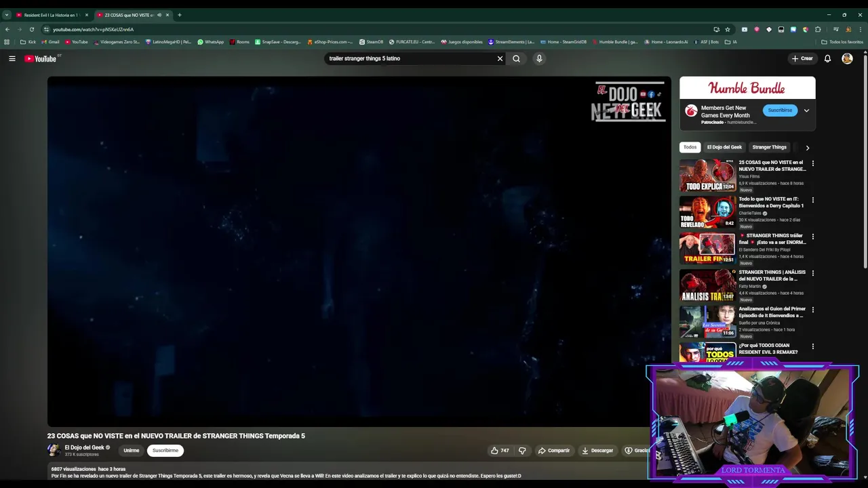Switch to the Resident Evil browser tab
868x488 pixels.
click(x=52, y=15)
